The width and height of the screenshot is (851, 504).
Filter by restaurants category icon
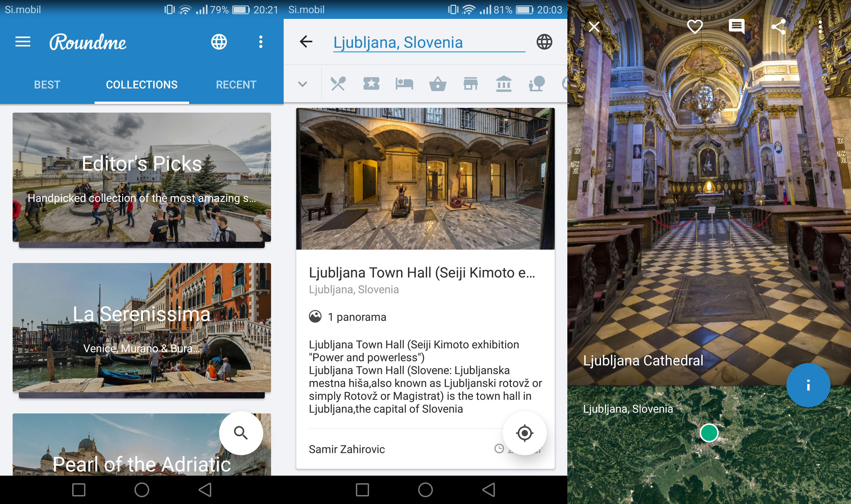[x=338, y=83]
